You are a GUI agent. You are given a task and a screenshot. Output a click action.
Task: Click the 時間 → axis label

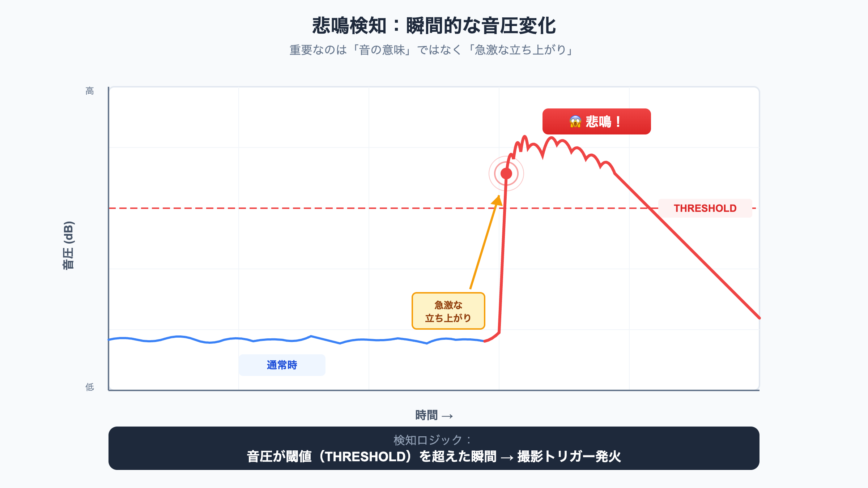click(x=434, y=415)
